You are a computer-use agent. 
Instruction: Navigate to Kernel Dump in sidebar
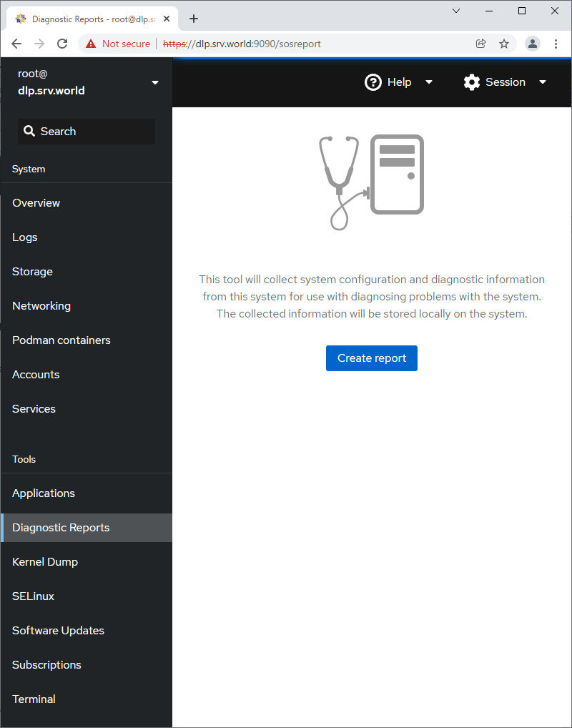point(45,562)
